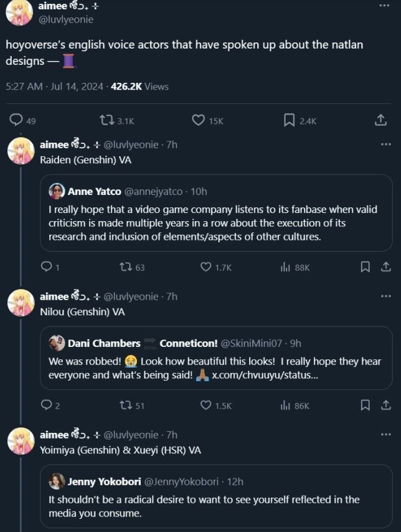Open more options on Nilou VA tweet

385,297
